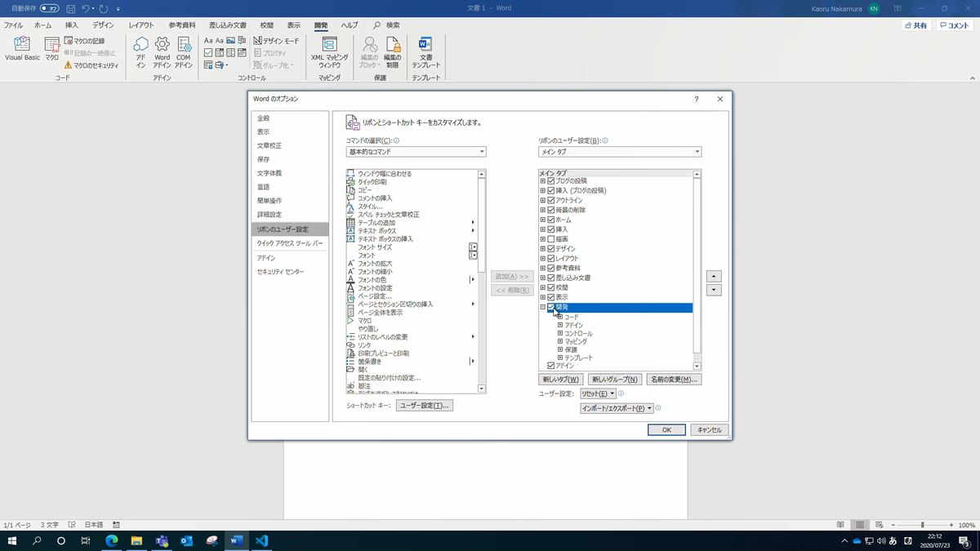
Task: Toggle 自動保存 switch off/on
Action: click(50, 8)
